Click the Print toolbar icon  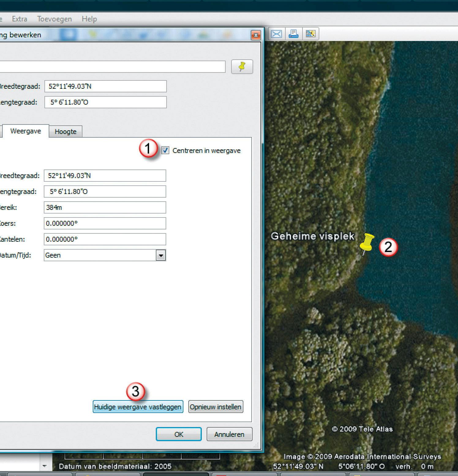coord(294,34)
